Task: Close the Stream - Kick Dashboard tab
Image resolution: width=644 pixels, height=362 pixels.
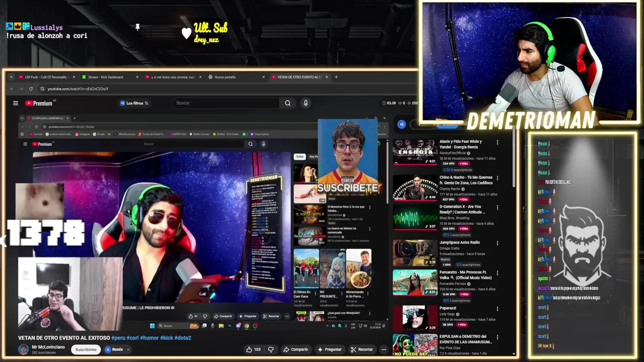Action: point(137,77)
